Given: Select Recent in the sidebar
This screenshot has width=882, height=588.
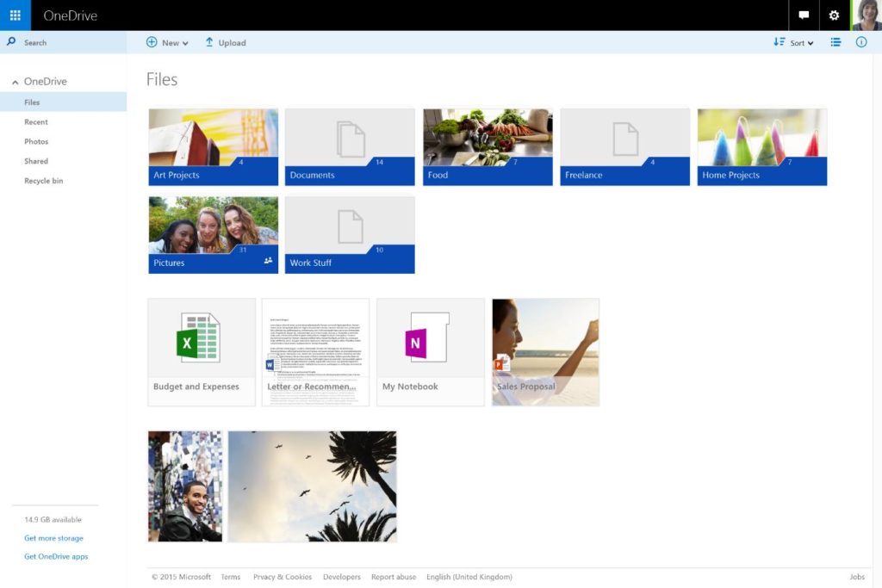Looking at the screenshot, I should pos(36,122).
